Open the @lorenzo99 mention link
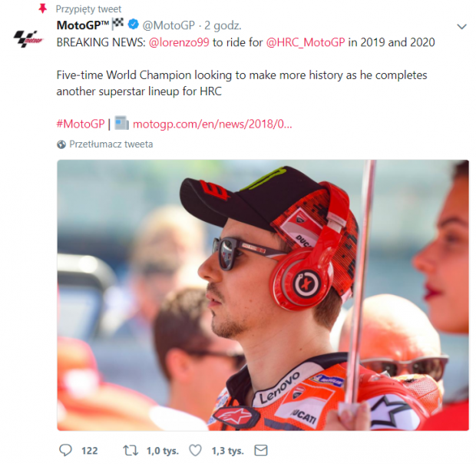This screenshot has height=464, width=476. [x=179, y=42]
